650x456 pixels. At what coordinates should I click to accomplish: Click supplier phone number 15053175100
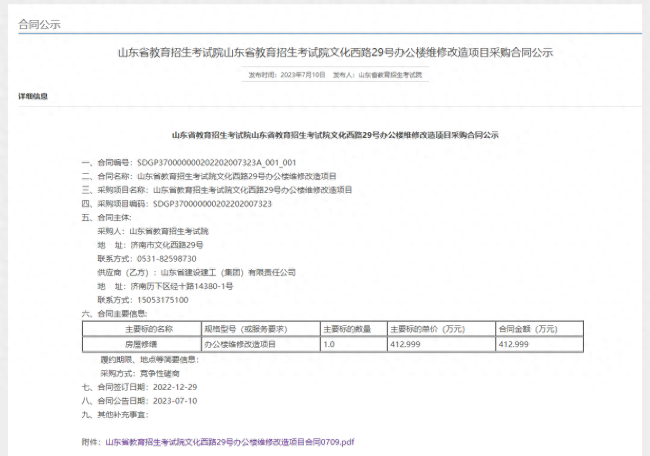point(161,300)
